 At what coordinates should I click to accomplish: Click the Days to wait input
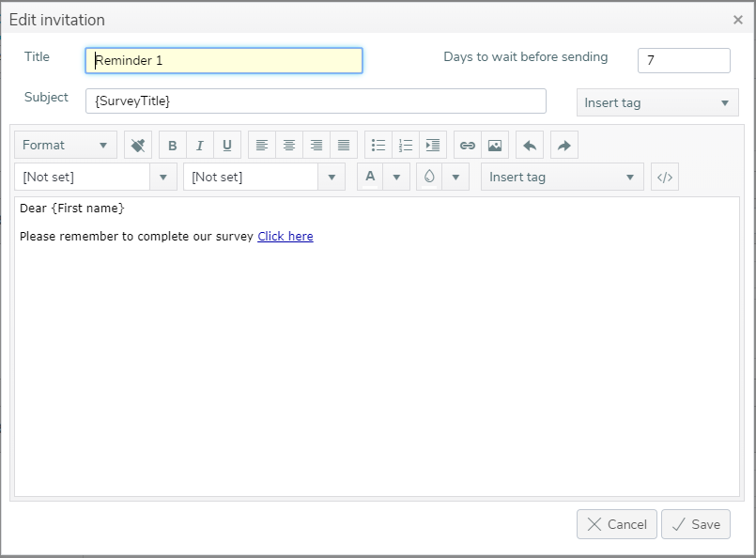[x=684, y=60]
